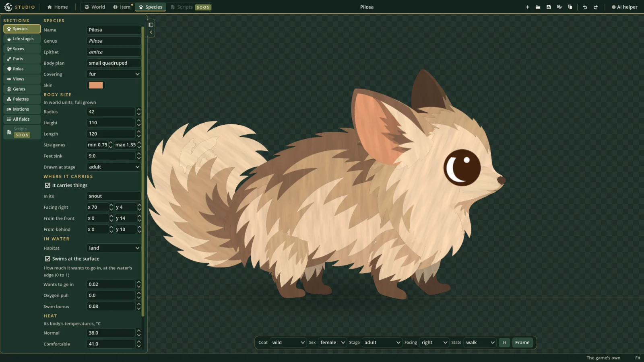Toggle the panel layout icon above the preview
Viewport: 644px width, 362px height.
(x=151, y=25)
